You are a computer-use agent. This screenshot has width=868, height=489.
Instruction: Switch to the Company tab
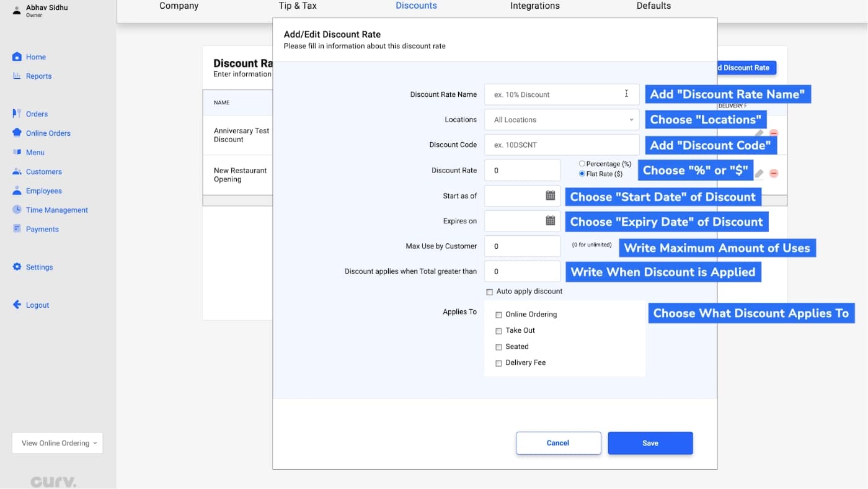click(x=179, y=6)
